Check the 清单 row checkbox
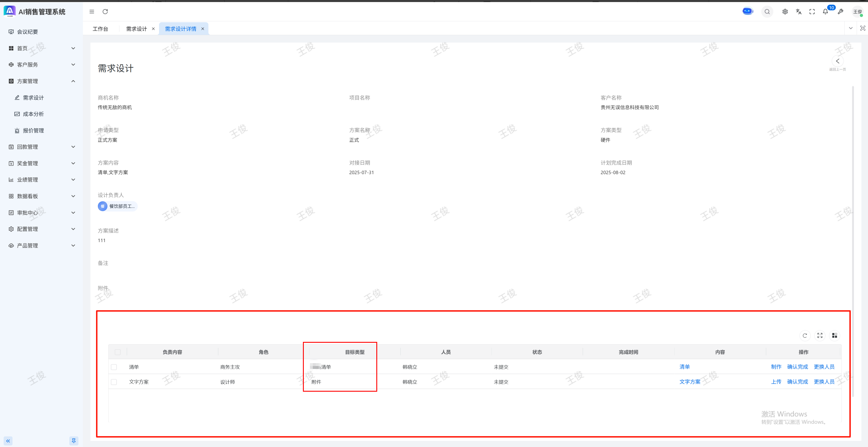The width and height of the screenshot is (868, 447). pyautogui.click(x=114, y=367)
